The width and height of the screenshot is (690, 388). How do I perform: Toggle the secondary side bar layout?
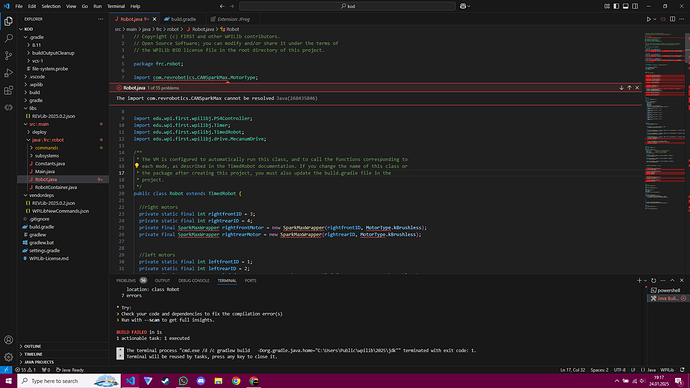[x=635, y=6]
